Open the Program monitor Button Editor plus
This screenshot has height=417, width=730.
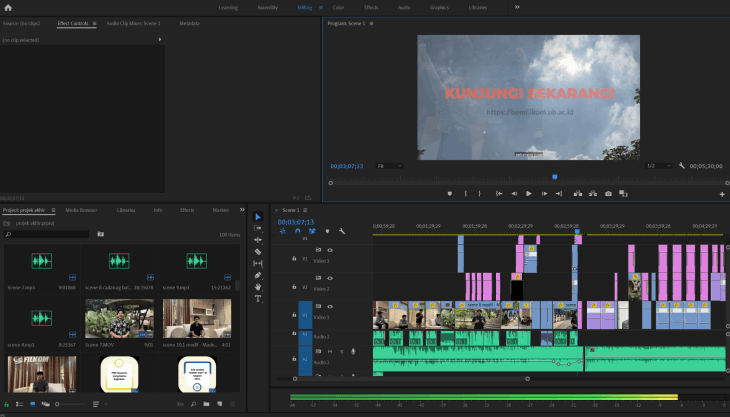(x=721, y=194)
